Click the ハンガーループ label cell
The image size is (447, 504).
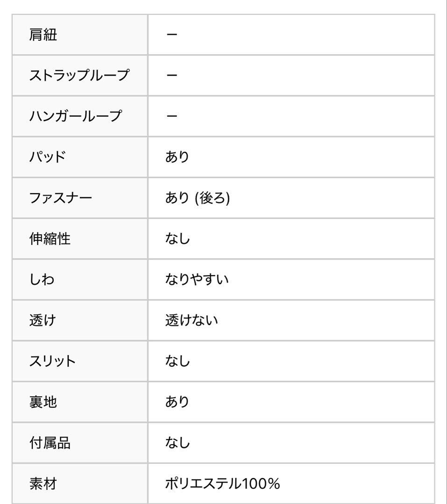[x=75, y=116]
